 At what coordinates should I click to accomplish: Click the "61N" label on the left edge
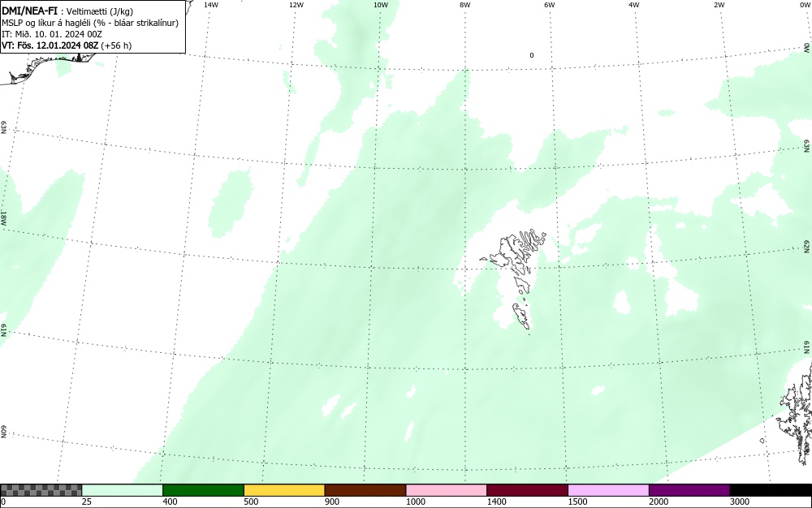click(3, 330)
